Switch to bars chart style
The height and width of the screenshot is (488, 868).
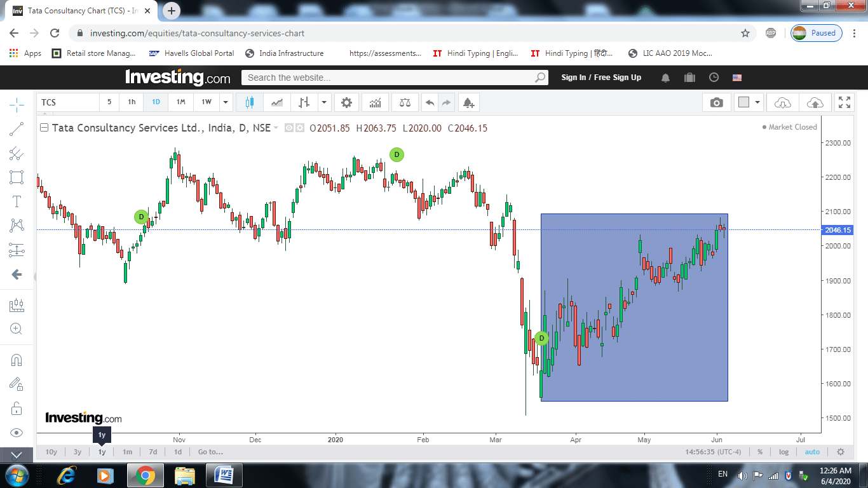coord(304,102)
